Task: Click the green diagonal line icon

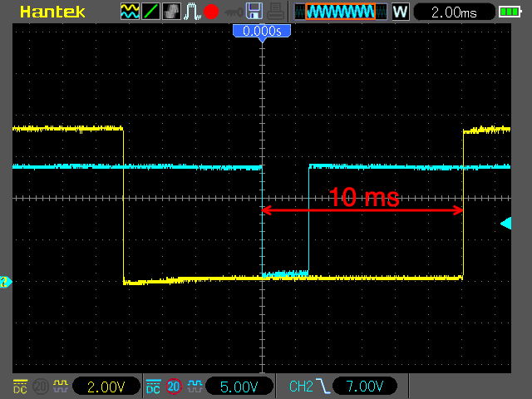Action: tap(150, 12)
